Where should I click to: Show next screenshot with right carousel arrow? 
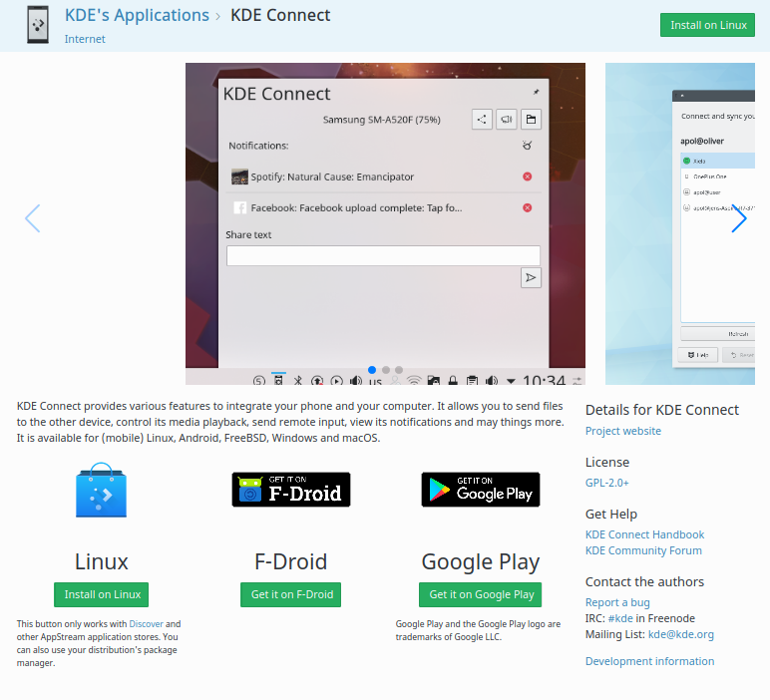pyautogui.click(x=738, y=218)
